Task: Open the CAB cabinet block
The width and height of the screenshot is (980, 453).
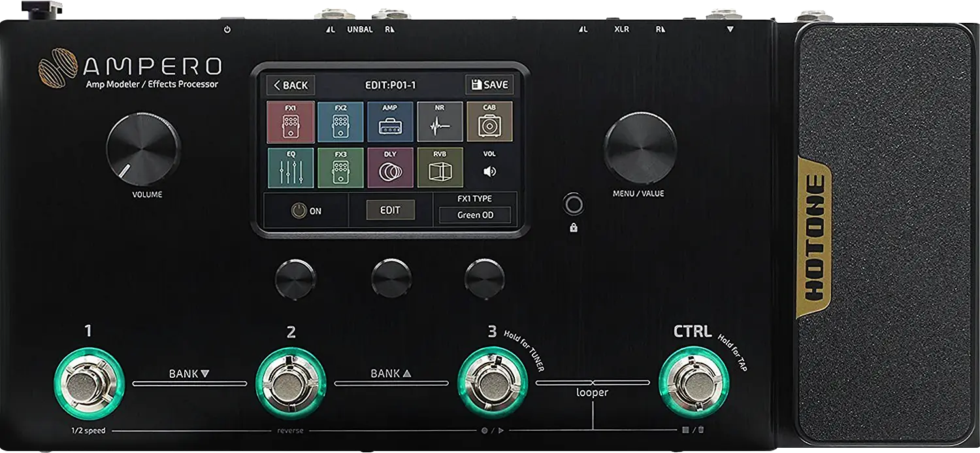Action: (x=489, y=122)
